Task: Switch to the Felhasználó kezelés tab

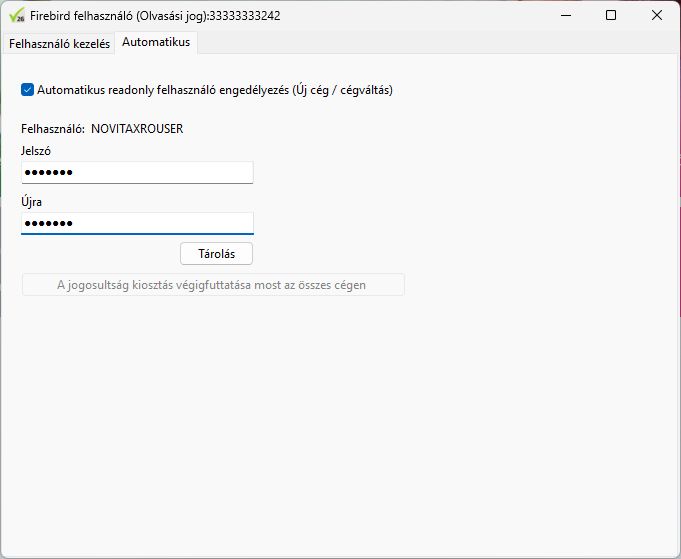Action: [58, 43]
